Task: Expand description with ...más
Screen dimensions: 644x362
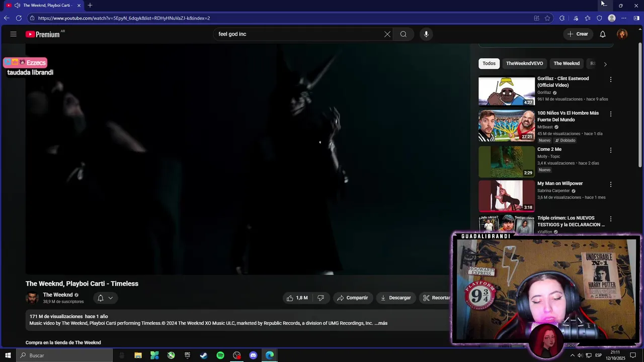Action: coord(381,323)
